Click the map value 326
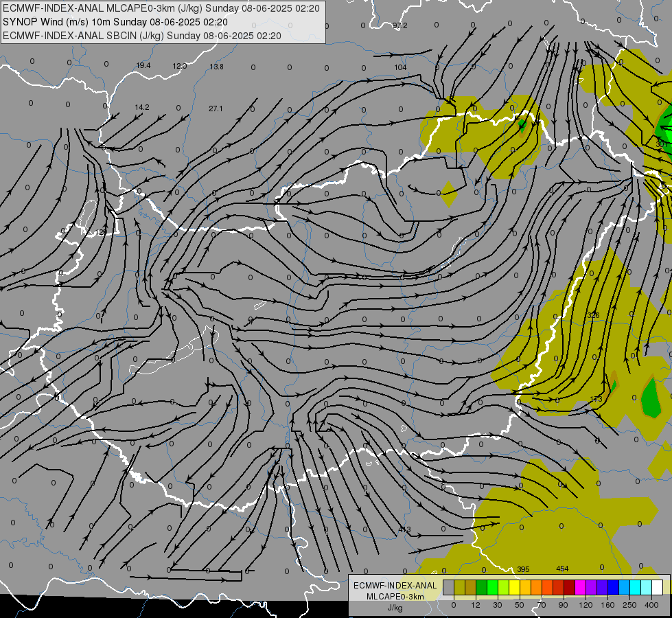The height and width of the screenshot is (618, 672). [593, 315]
